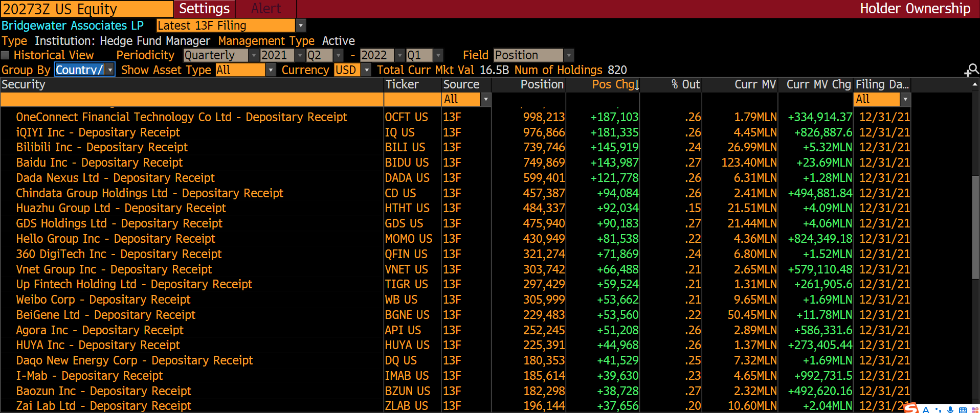Click the magnifier-plus search icon
This screenshot has height=413, width=980.
tap(971, 70)
